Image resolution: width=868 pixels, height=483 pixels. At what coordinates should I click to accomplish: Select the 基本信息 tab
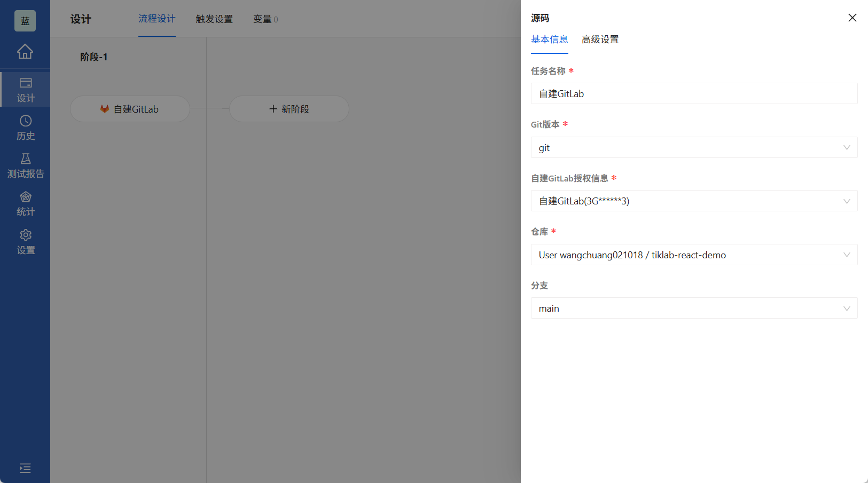[550, 39]
